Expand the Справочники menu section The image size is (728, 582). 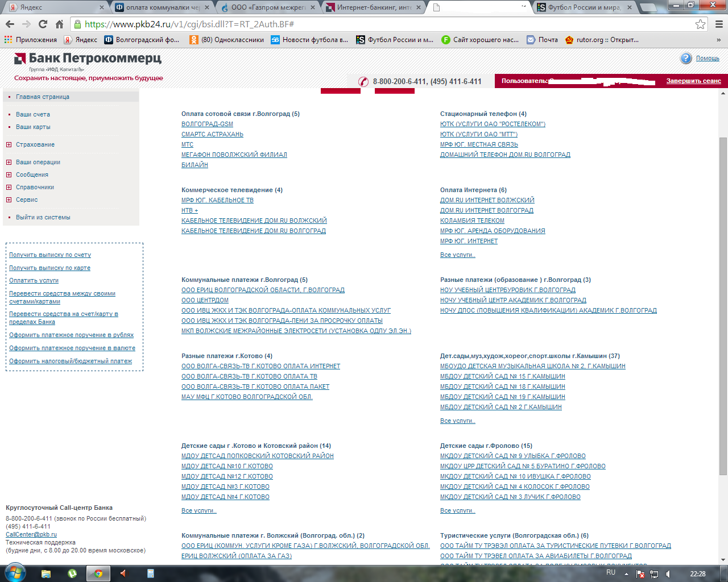pyautogui.click(x=9, y=188)
